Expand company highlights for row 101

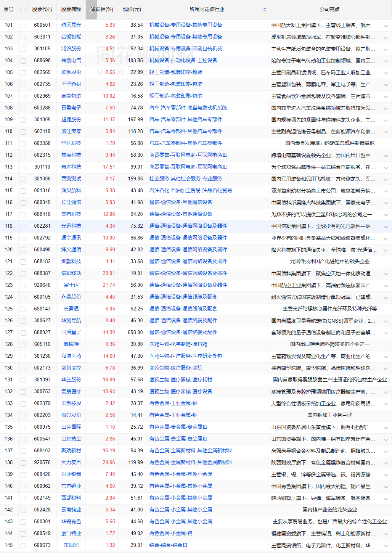(386, 26)
